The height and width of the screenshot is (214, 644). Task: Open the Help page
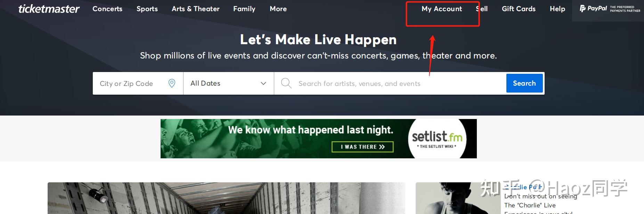pyautogui.click(x=557, y=9)
